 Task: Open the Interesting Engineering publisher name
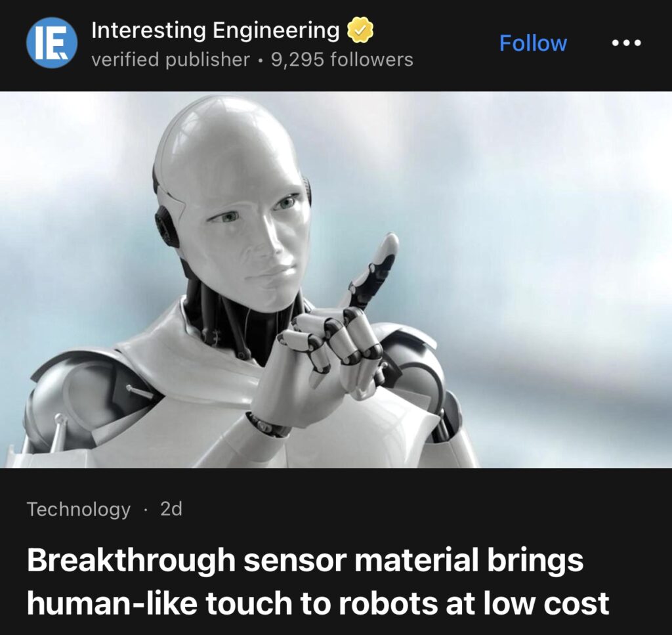pyautogui.click(x=215, y=30)
